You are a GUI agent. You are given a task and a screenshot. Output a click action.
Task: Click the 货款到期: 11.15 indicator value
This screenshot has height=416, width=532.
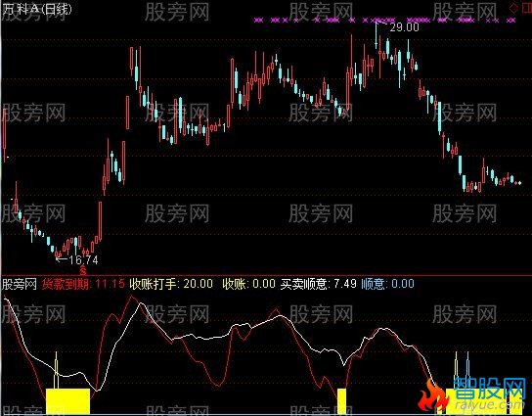click(x=83, y=284)
